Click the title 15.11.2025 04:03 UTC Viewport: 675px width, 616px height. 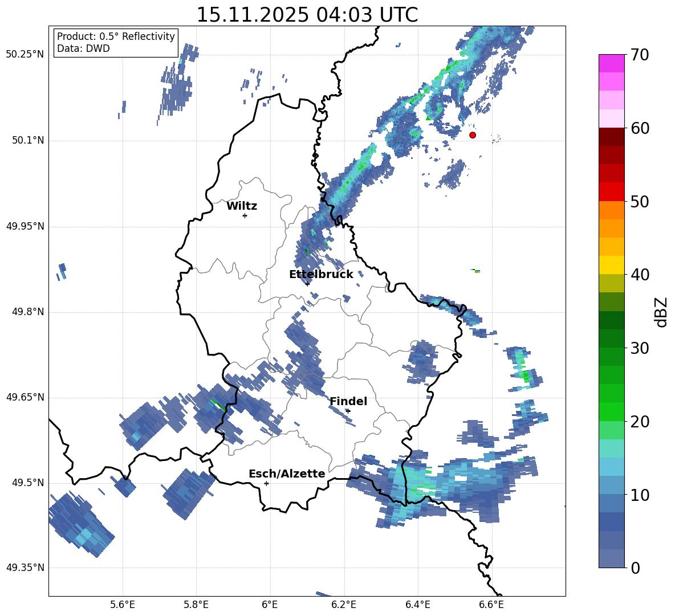point(307,15)
